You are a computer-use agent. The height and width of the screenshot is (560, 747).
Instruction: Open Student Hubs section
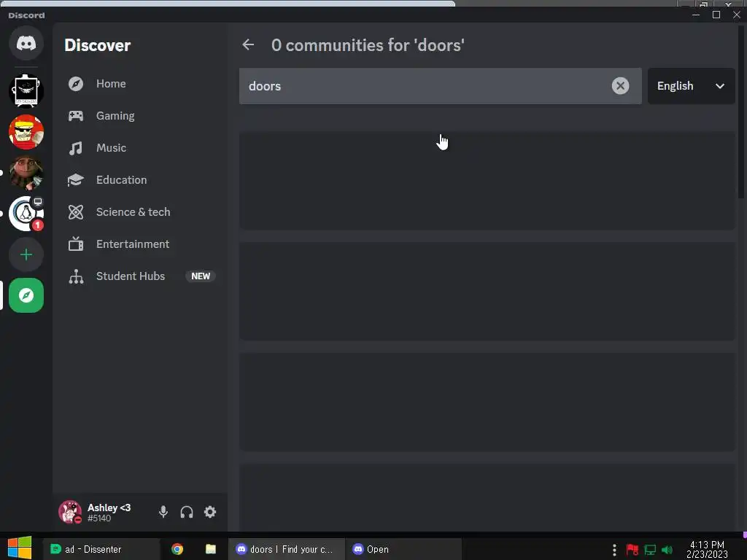coord(140,276)
